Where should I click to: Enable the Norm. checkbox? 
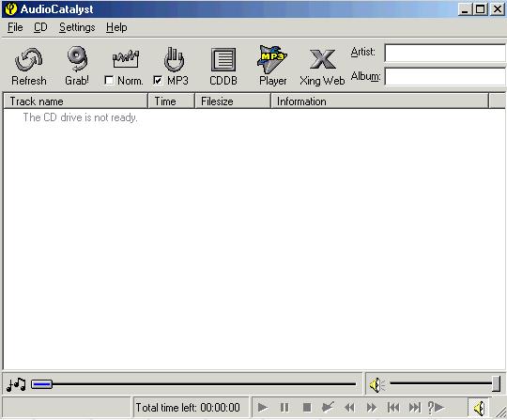pos(109,80)
